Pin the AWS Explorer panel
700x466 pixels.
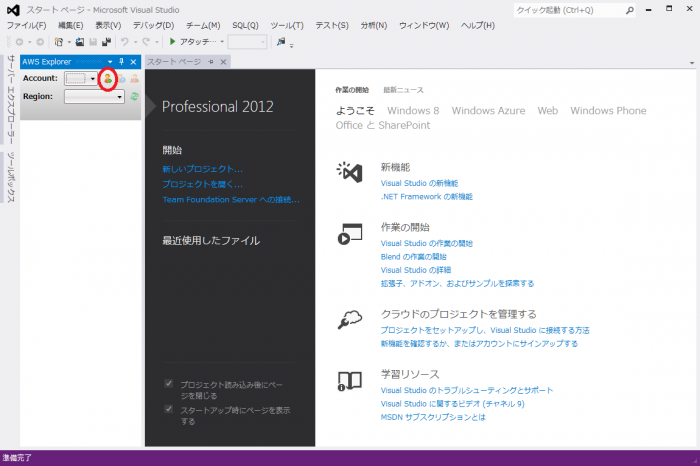coord(121,62)
